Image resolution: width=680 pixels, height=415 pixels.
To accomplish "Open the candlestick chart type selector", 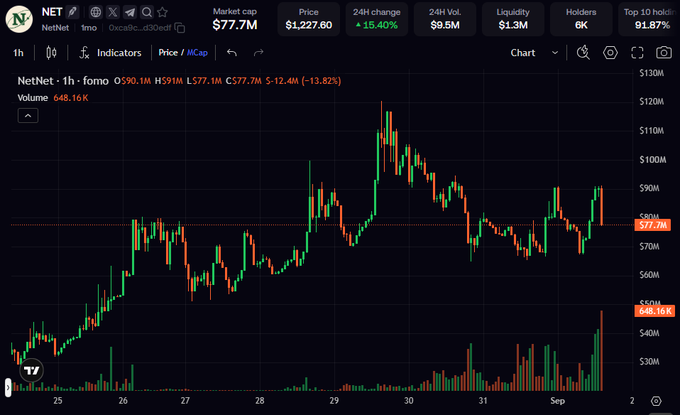I will [x=51, y=53].
